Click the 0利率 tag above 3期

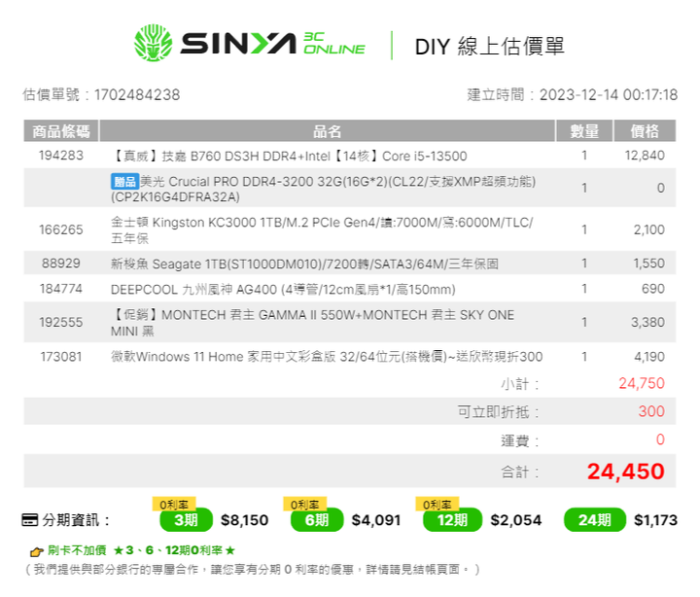point(174,505)
